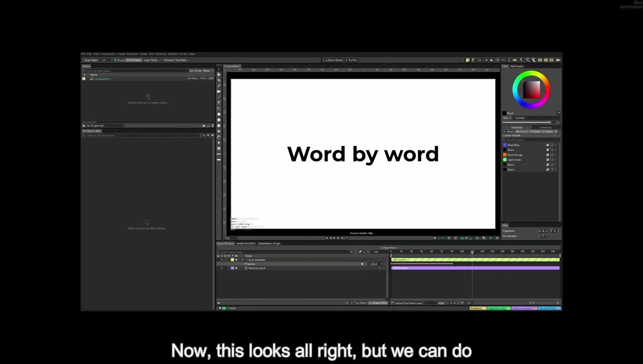Screen dimensions: 643x364
Task: Open the 73% viewport zoom dropdown
Action: (x=231, y=238)
